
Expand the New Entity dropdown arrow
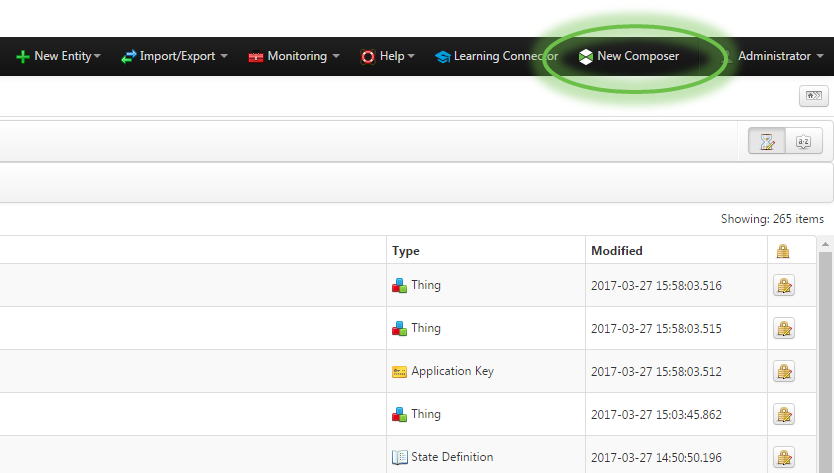97,56
